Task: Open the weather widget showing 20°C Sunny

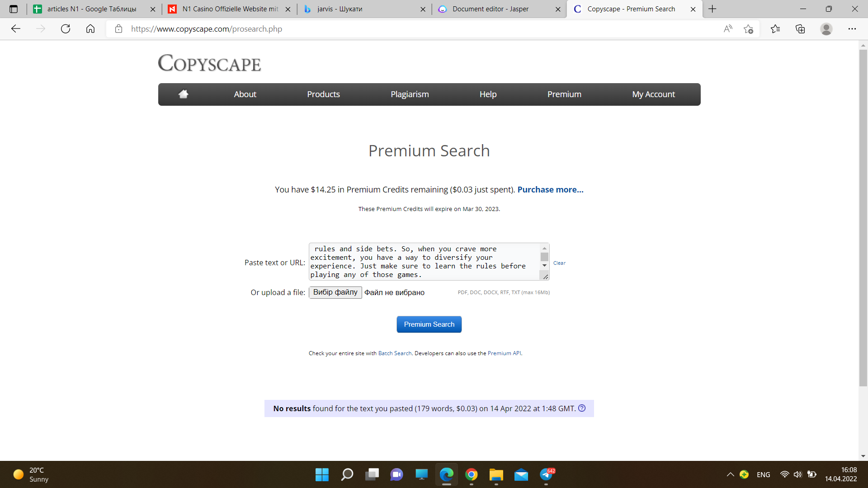Action: click(31, 474)
